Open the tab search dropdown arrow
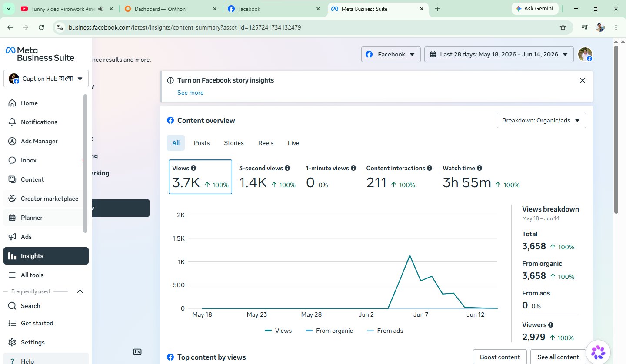 click(9, 9)
